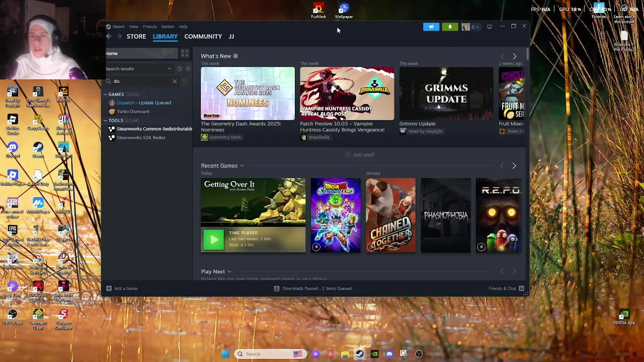Open File Explorer from the taskbar

point(345,354)
